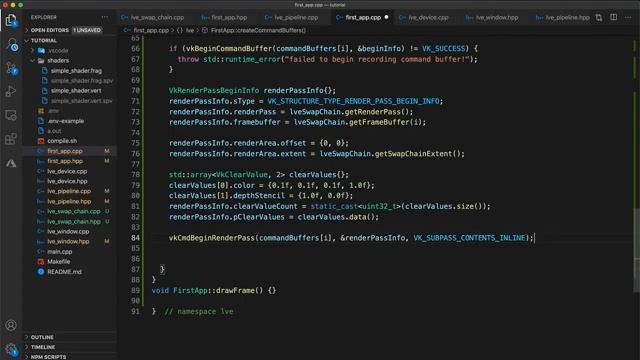Open the .env file in explorer
The image size is (640, 360).
(53, 111)
